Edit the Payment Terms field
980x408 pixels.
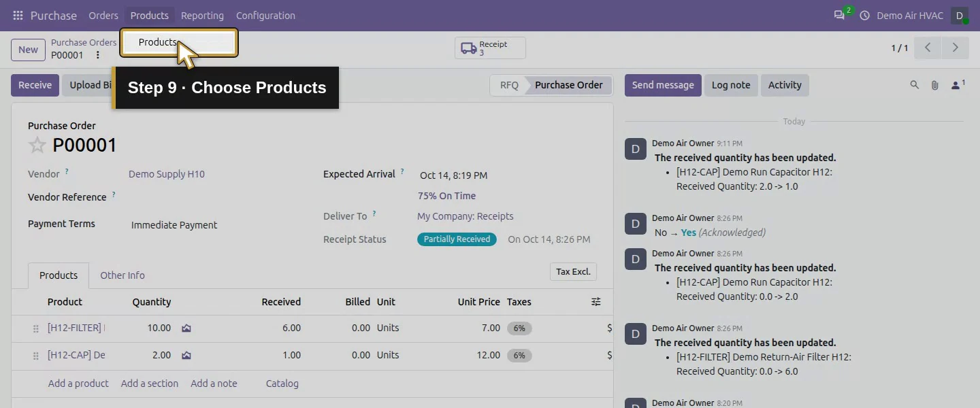point(174,225)
